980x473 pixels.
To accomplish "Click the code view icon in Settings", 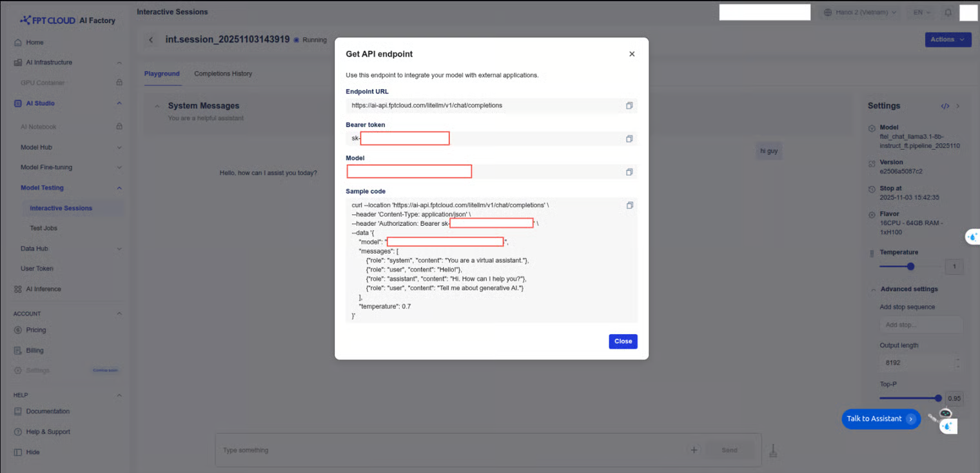I will click(x=945, y=106).
